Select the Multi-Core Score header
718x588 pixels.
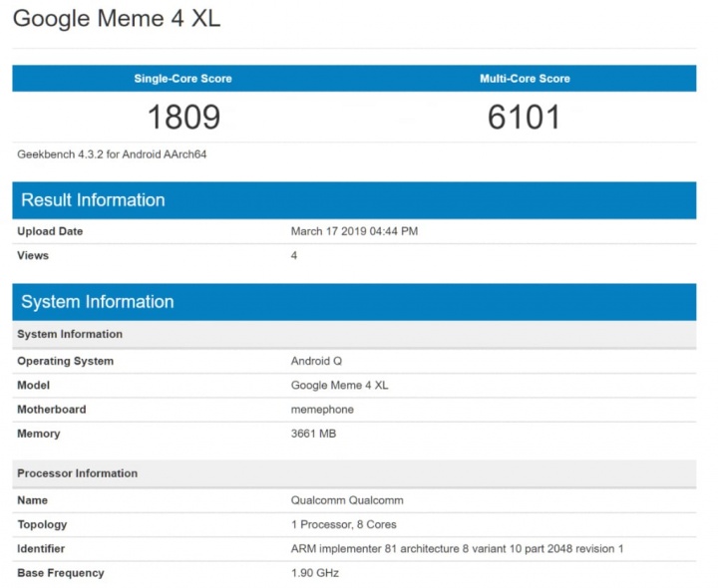coord(525,79)
